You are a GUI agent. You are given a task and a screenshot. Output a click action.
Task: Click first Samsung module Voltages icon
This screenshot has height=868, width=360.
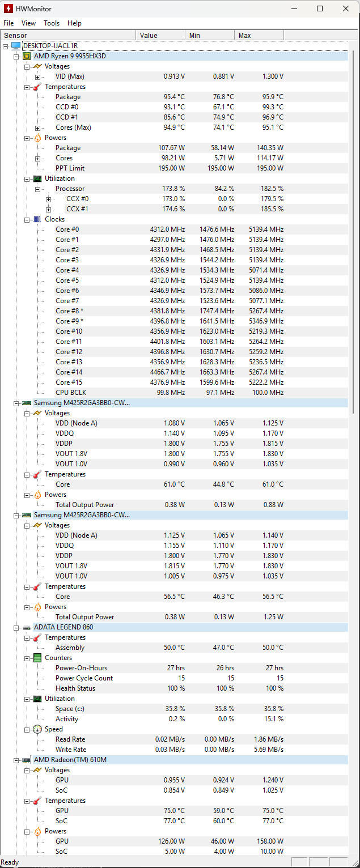[37, 413]
